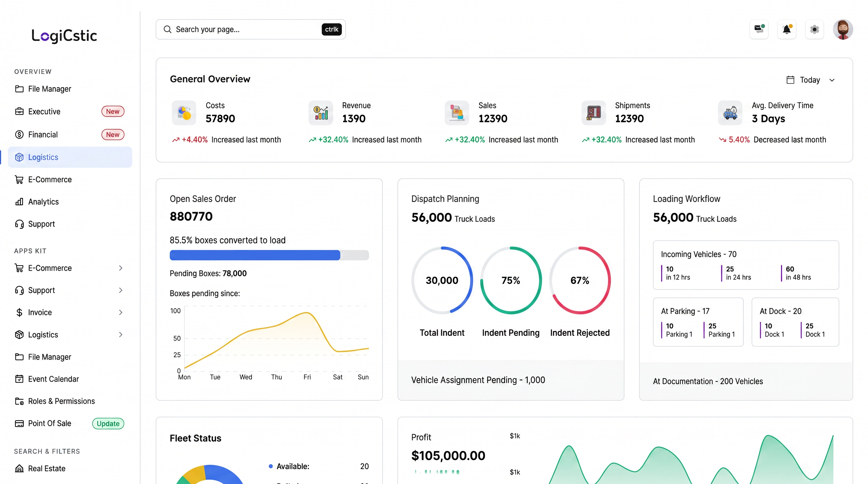
Task: Click the Analytics bar chart icon
Action: [x=19, y=202]
